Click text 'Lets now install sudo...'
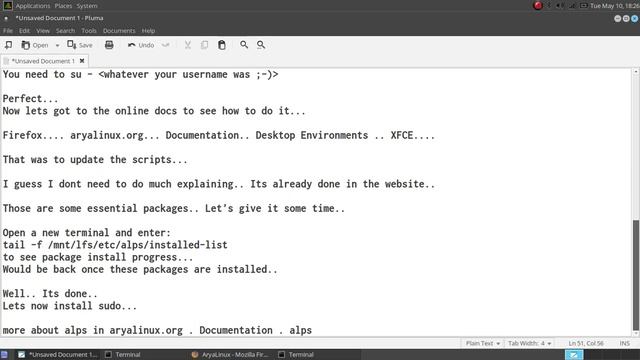 70,306
